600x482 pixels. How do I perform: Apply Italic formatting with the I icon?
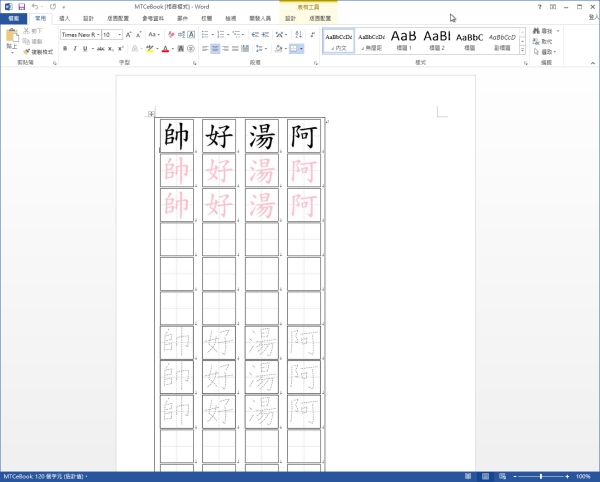[74, 48]
